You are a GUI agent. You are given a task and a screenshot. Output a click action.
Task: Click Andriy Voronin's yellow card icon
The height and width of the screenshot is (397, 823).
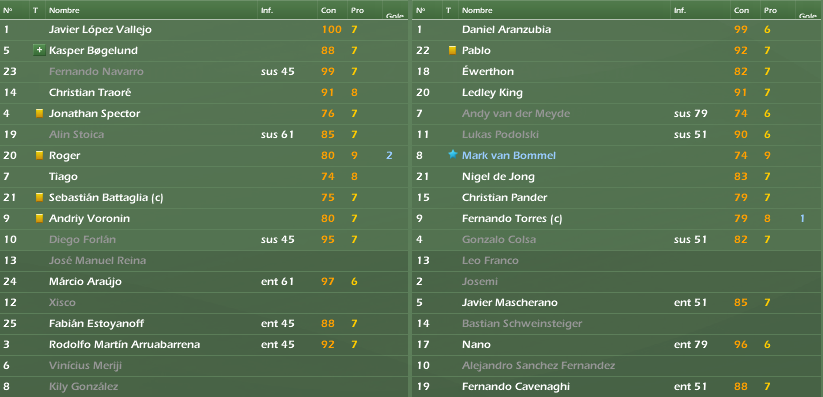(39, 218)
